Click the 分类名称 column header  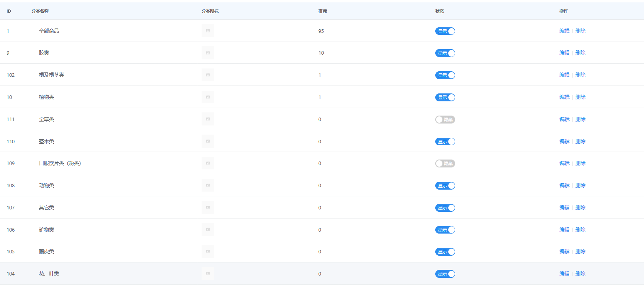point(40,11)
